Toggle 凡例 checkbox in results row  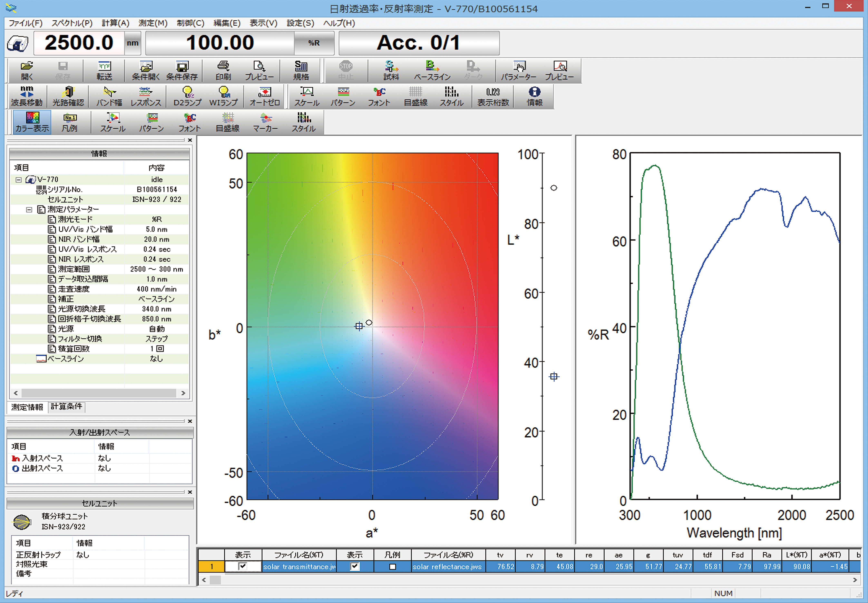coord(392,567)
